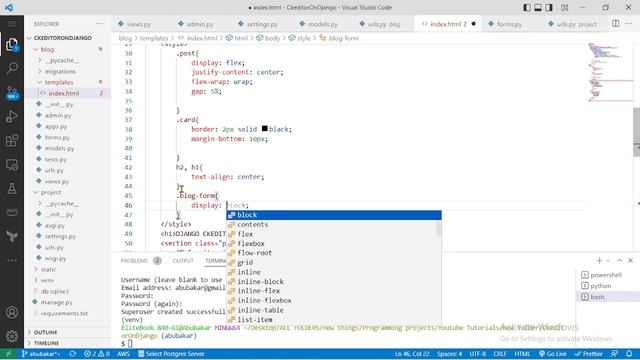Change HTML language mode
The image size is (640, 360).
[x=522, y=354]
